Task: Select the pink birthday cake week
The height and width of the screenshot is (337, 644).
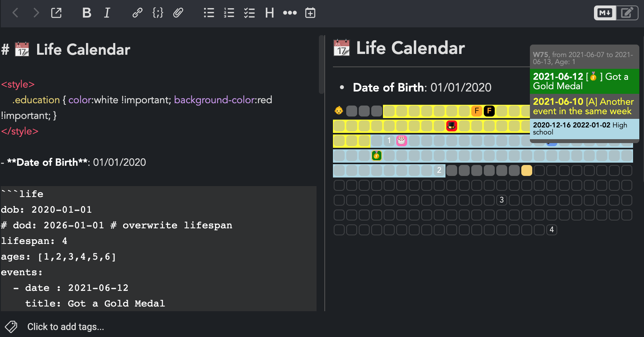Action: (402, 141)
